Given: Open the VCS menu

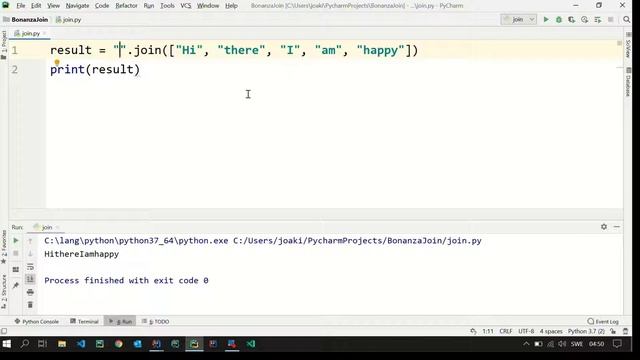Looking at the screenshot, I should [x=186, y=6].
